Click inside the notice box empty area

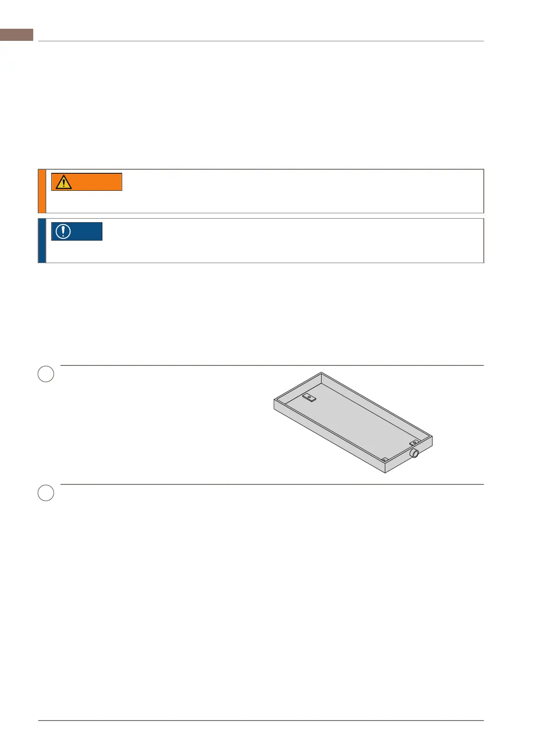(292, 241)
